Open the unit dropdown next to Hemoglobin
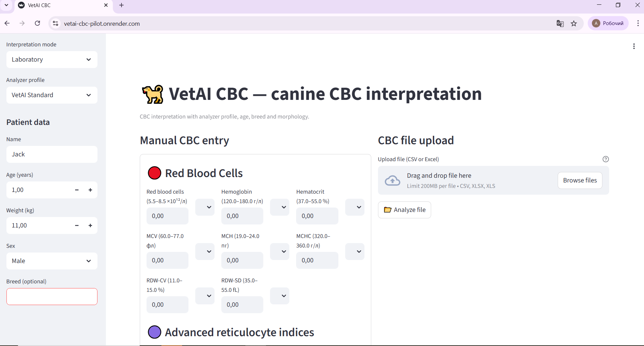Image resolution: width=644 pixels, height=346 pixels. 280,207
